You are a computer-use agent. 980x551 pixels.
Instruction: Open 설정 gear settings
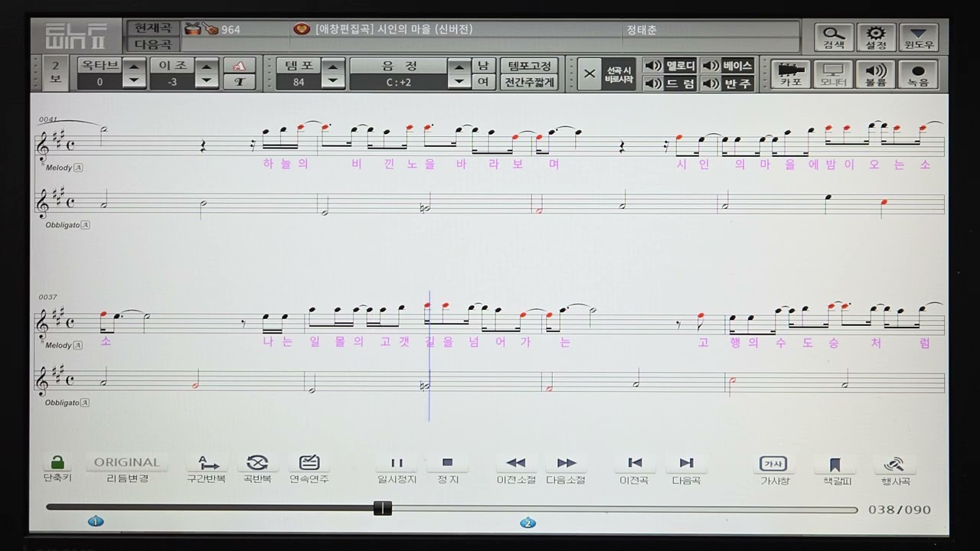click(876, 37)
